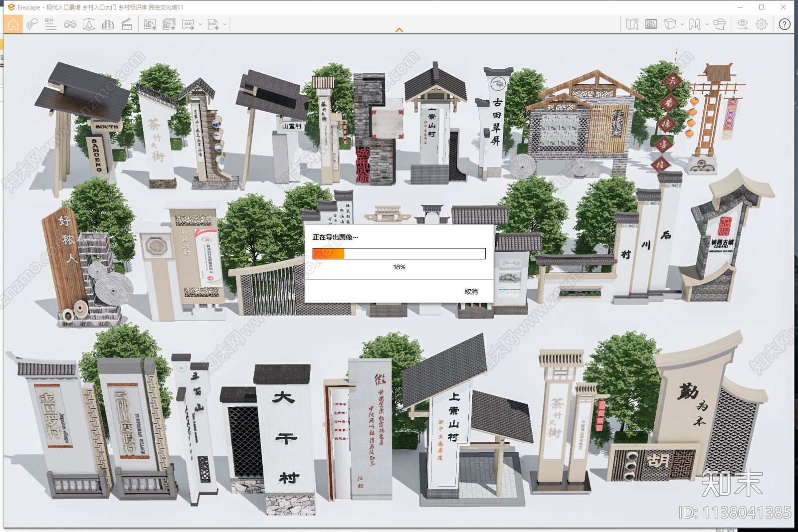Expand the EXE export dropdown arrow
This screenshot has height=532, width=798.
(x=225, y=24)
